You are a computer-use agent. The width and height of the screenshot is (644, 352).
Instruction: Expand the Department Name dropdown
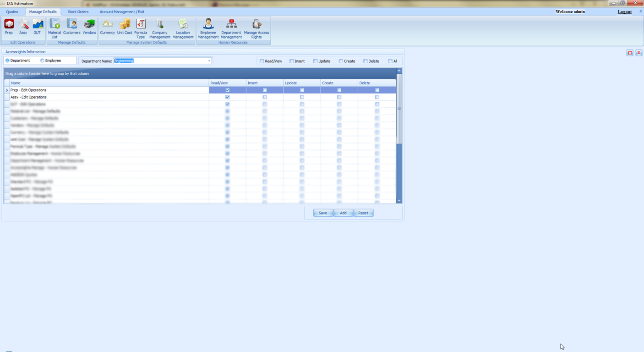[209, 61]
